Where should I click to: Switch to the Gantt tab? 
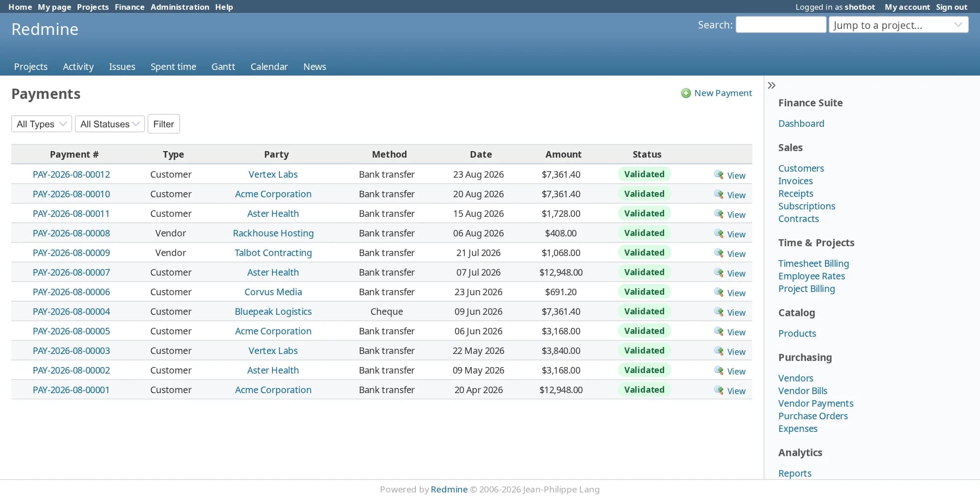223,67
